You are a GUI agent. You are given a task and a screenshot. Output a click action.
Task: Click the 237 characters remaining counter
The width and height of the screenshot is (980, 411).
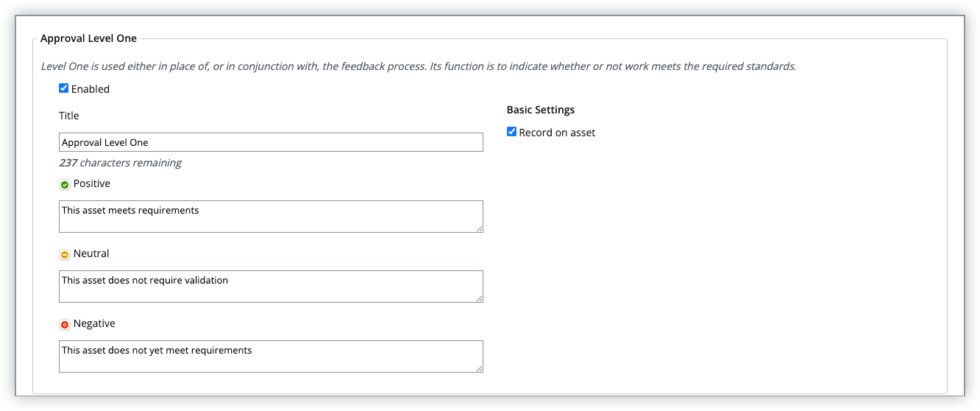coord(120,163)
